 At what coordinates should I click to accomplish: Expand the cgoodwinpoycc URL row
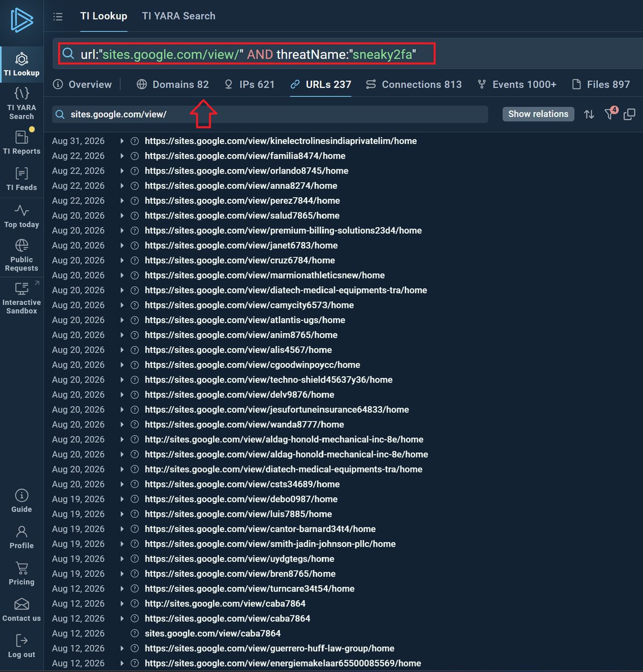pos(122,365)
